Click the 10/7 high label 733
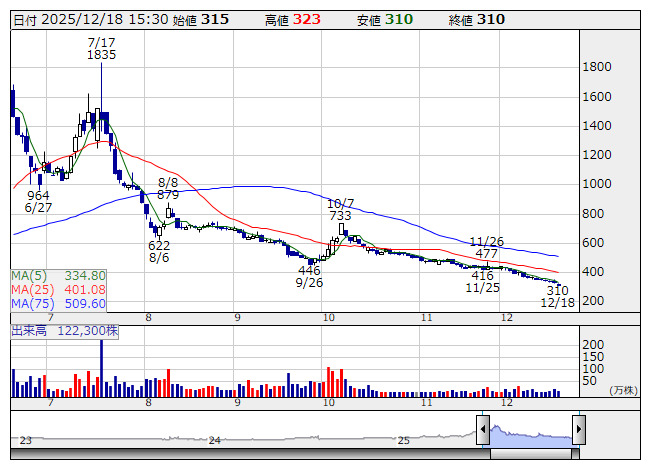The height and width of the screenshot is (470, 653). pos(340,215)
